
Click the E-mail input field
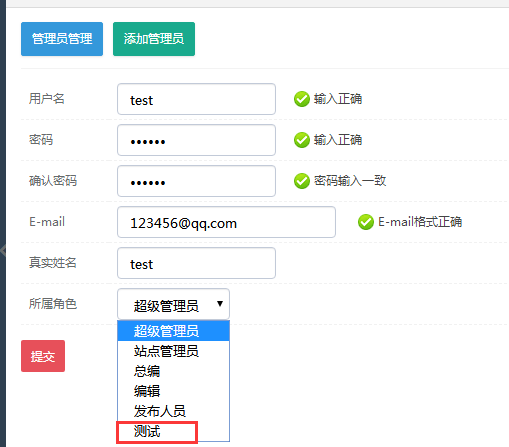coord(226,222)
